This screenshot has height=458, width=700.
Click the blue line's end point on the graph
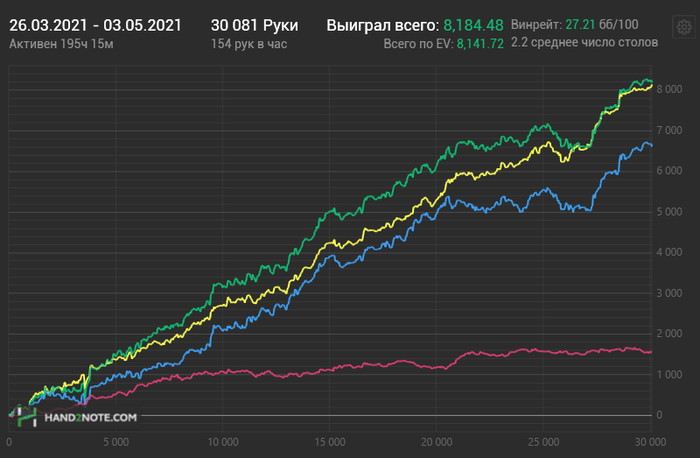(652, 146)
